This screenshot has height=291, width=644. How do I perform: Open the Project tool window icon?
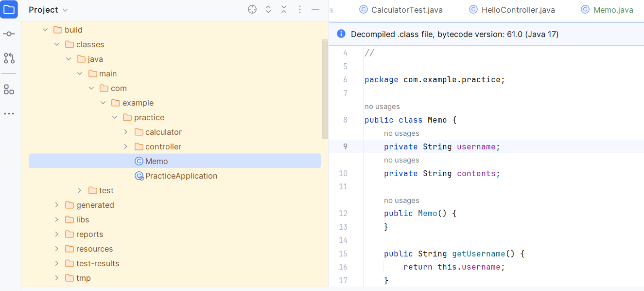point(9,10)
